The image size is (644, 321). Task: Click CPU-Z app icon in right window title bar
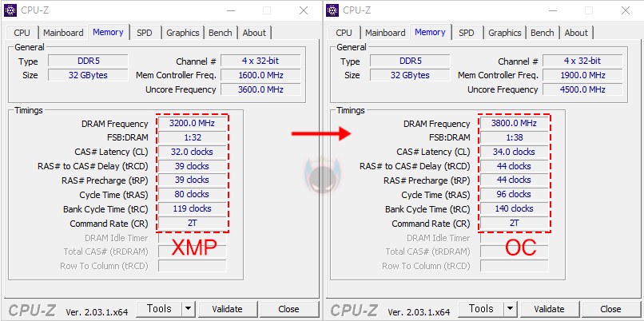pyautogui.click(x=332, y=10)
